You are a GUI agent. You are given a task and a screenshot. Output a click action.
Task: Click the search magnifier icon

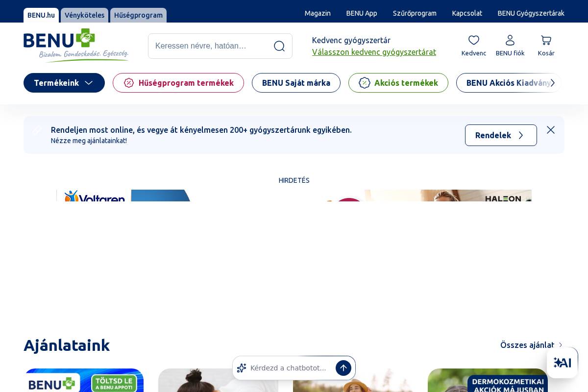click(279, 46)
